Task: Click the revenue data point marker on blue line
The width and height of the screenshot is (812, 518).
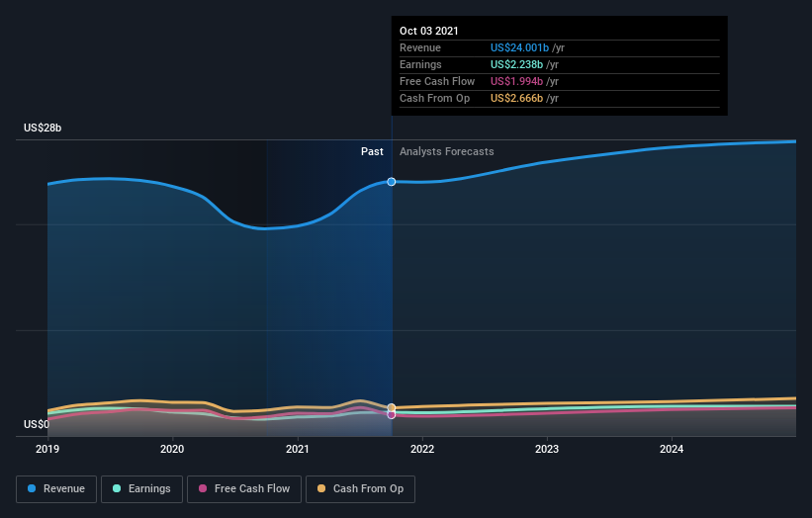Action: click(x=392, y=182)
